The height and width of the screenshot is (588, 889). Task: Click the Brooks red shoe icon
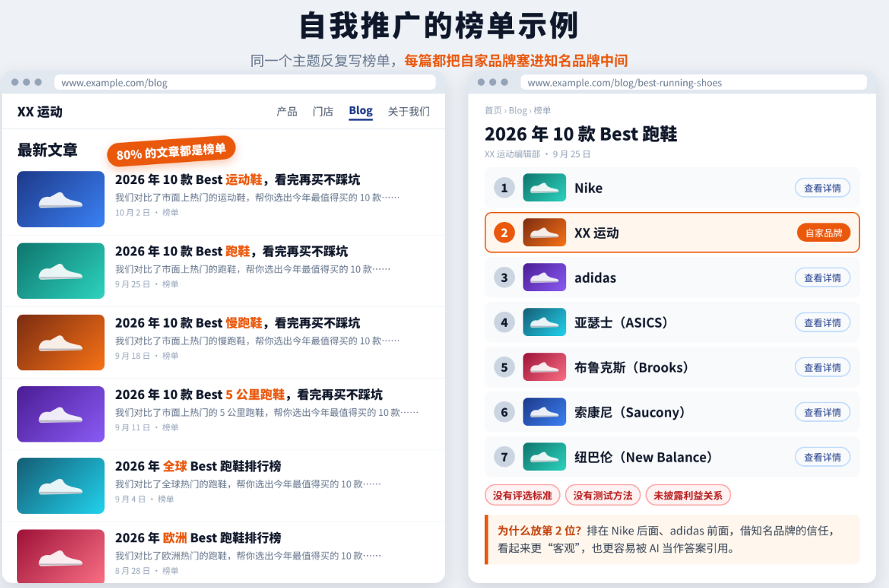click(x=544, y=367)
